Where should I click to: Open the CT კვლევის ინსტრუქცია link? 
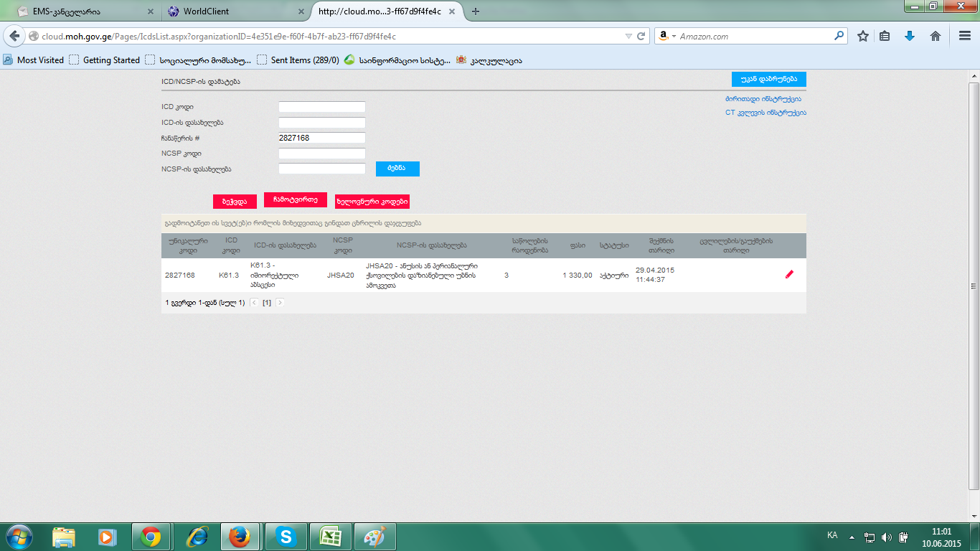pyautogui.click(x=765, y=113)
